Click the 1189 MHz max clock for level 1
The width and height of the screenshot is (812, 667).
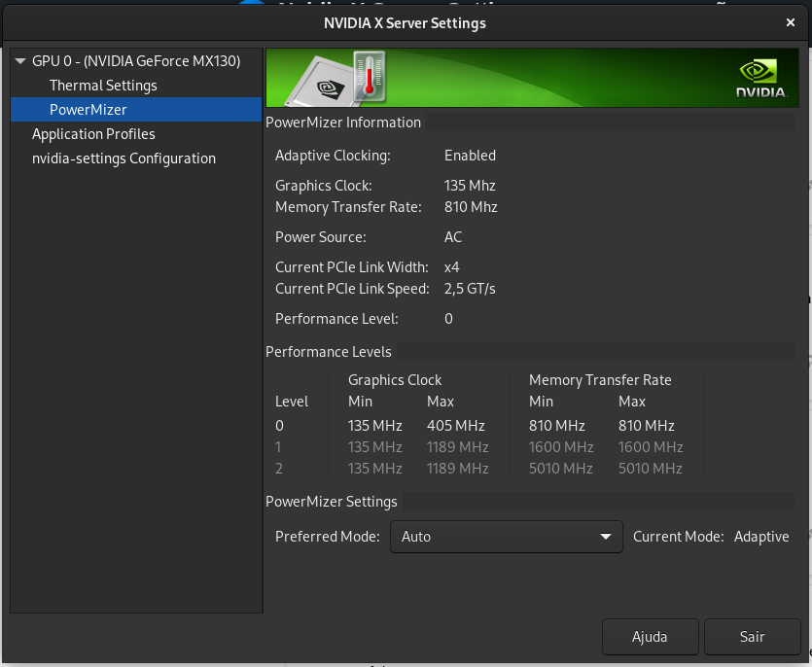pyautogui.click(x=457, y=447)
